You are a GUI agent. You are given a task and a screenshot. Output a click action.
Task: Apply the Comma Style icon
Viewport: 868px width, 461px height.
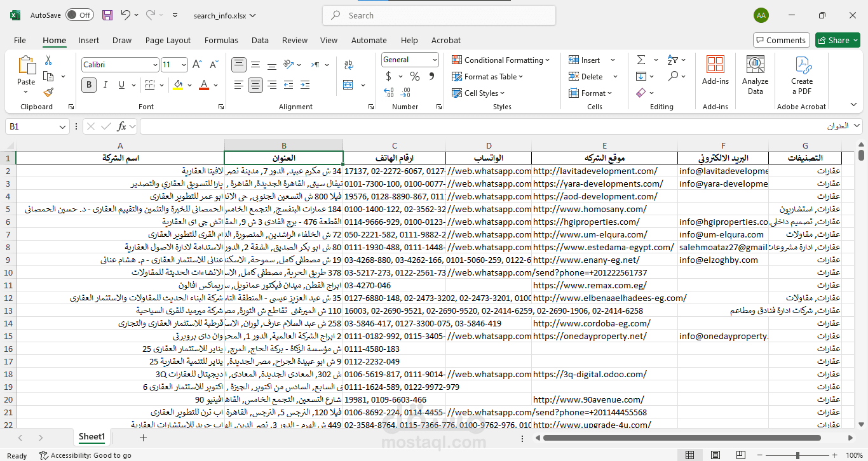(431, 76)
